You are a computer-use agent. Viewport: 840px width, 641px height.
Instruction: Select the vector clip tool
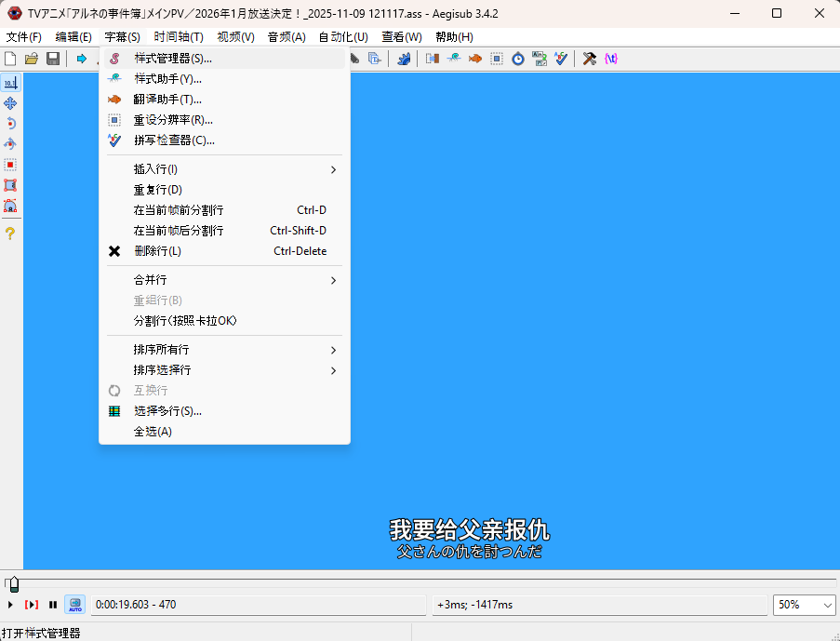10,206
